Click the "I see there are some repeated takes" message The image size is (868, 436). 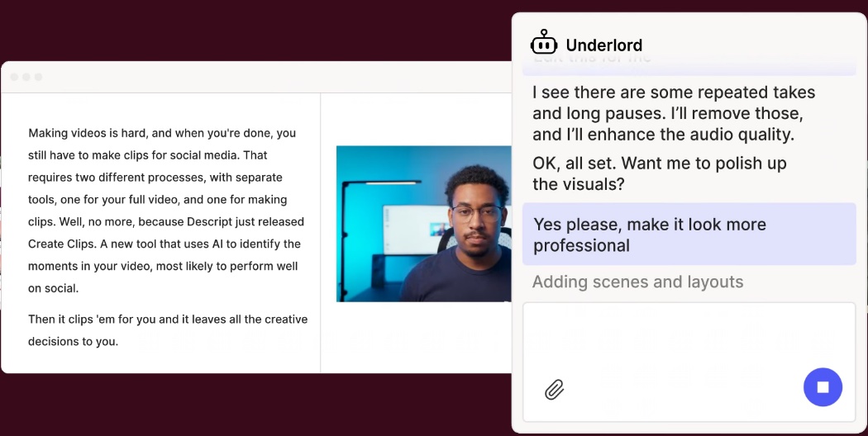[x=674, y=113]
